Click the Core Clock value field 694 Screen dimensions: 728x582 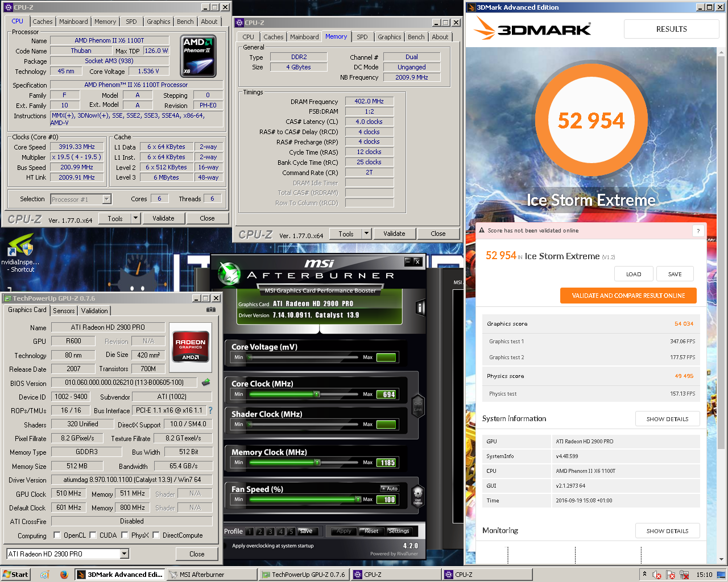pyautogui.click(x=386, y=394)
